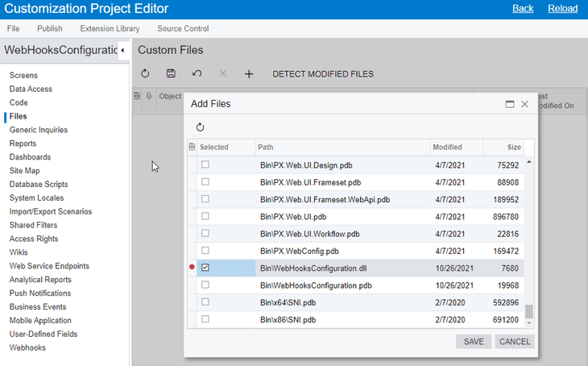This screenshot has height=366, width=588.
Task: Open Web Service Endpoints section
Action: tap(49, 266)
